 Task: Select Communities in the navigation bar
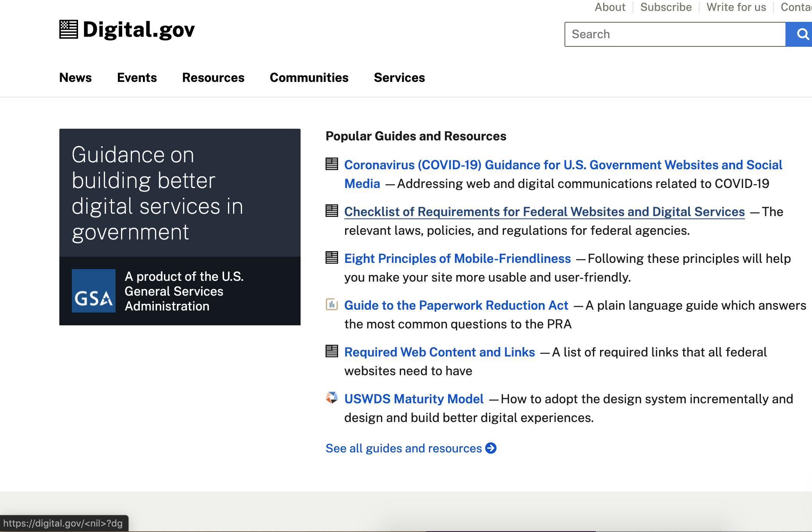point(309,78)
